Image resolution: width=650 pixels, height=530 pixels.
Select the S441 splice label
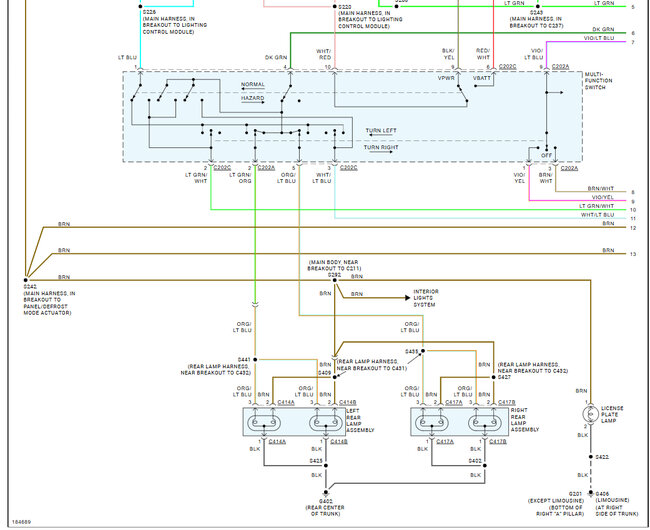point(245,359)
